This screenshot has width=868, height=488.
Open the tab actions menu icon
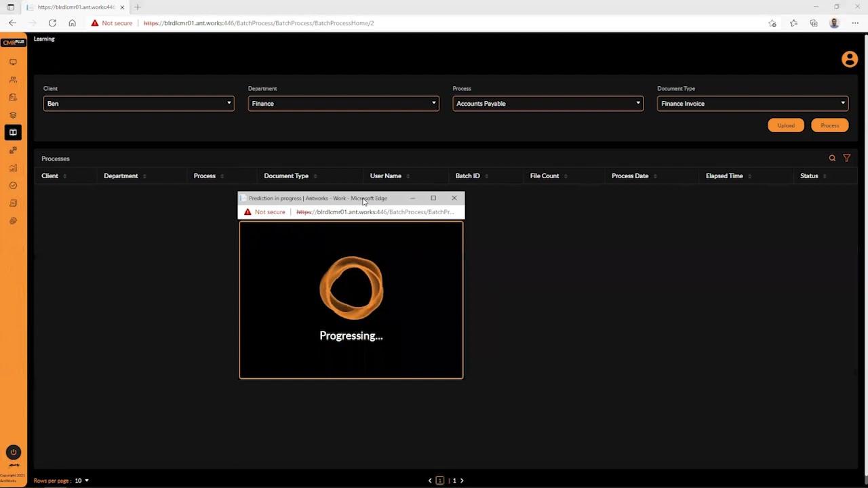tap(10, 7)
